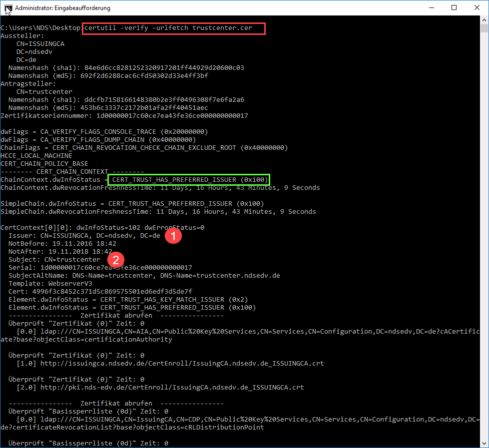Click the red annotation marker numbered 2
The image size is (489, 448).
tap(116, 259)
